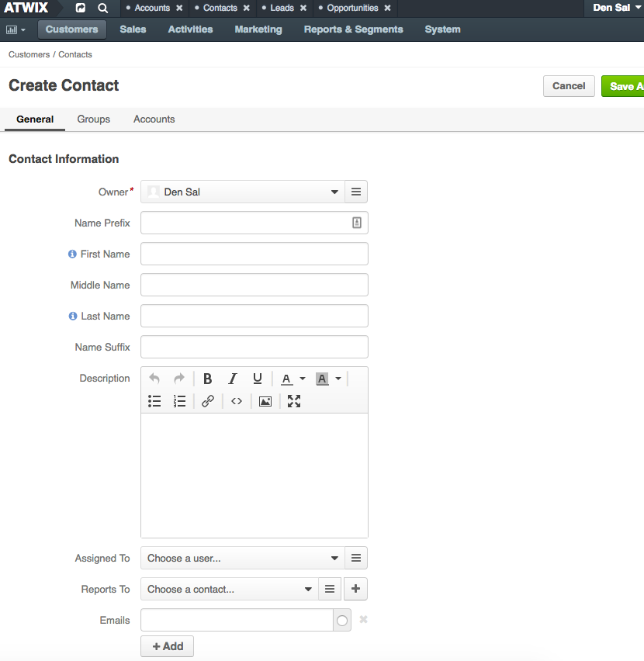Insert a bullet list
Image resolution: width=644 pixels, height=661 pixels.
(154, 401)
